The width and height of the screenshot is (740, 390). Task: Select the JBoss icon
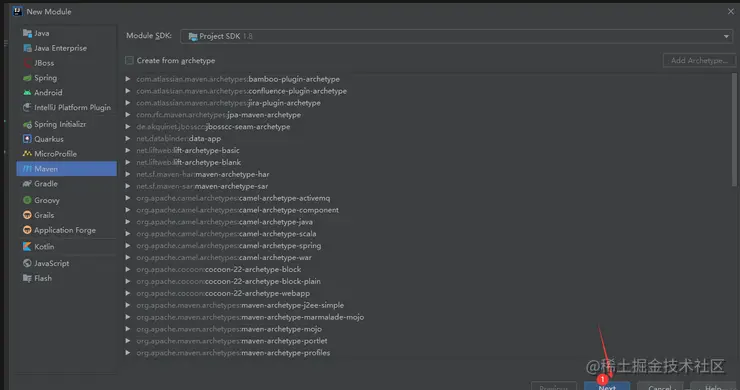[27, 63]
